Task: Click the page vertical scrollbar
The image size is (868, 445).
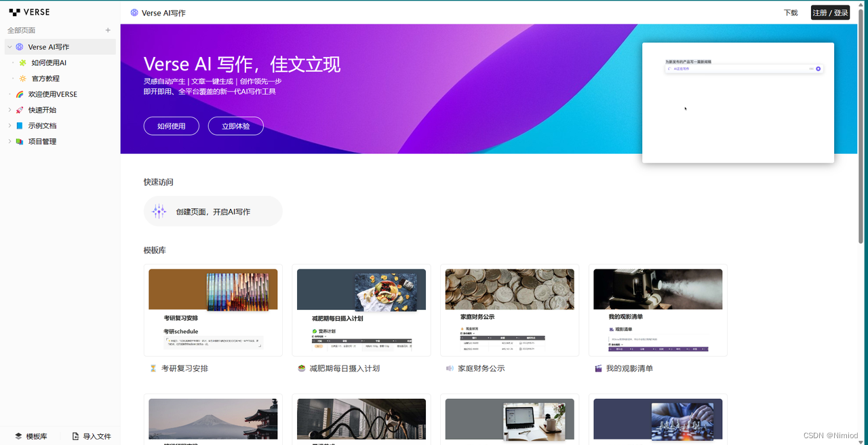Action: coord(862,136)
